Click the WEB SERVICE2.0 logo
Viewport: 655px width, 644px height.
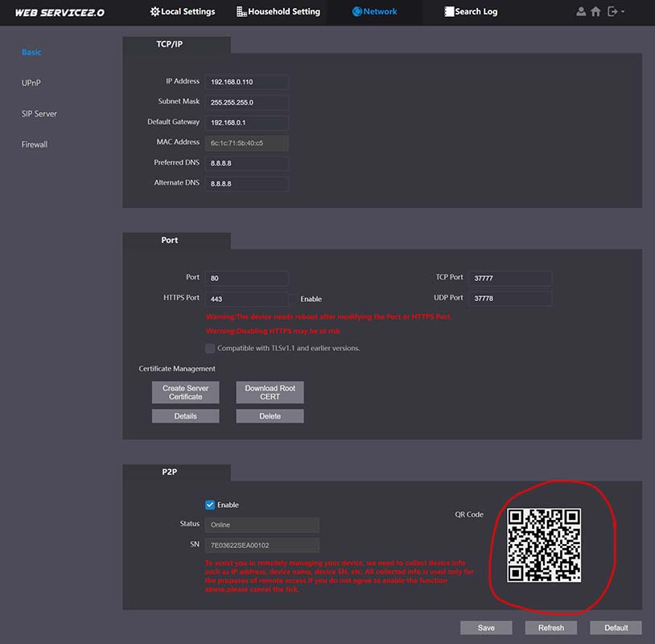point(60,13)
